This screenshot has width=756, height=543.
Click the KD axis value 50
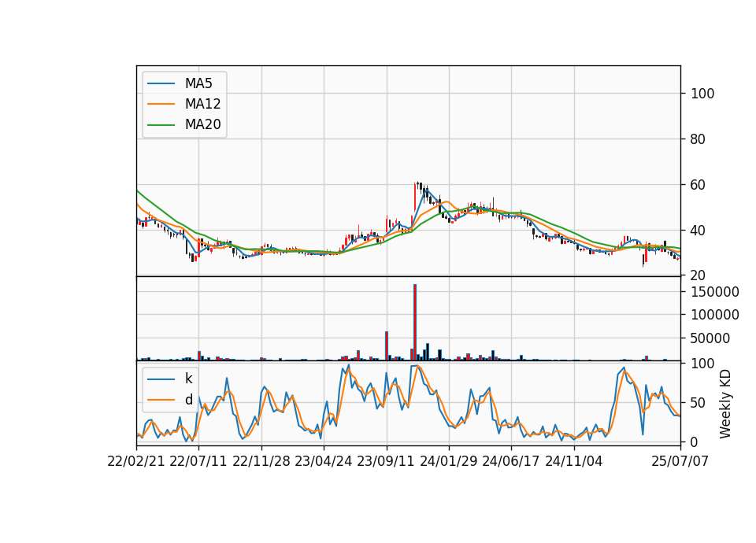[x=699, y=402]
